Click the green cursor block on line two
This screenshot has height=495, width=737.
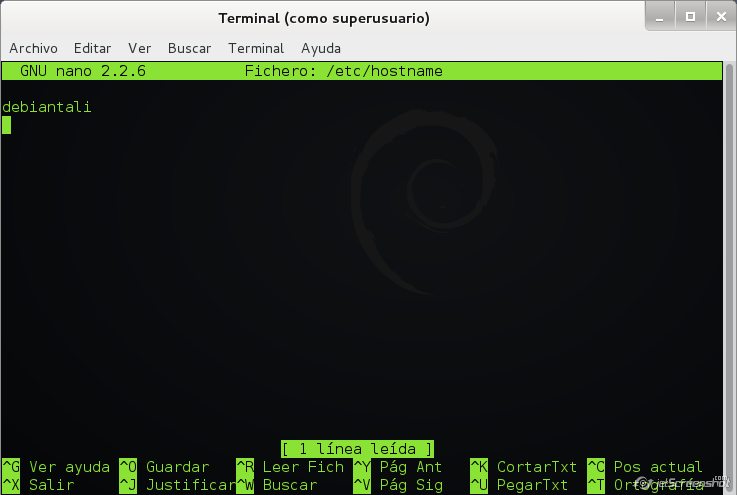7,125
